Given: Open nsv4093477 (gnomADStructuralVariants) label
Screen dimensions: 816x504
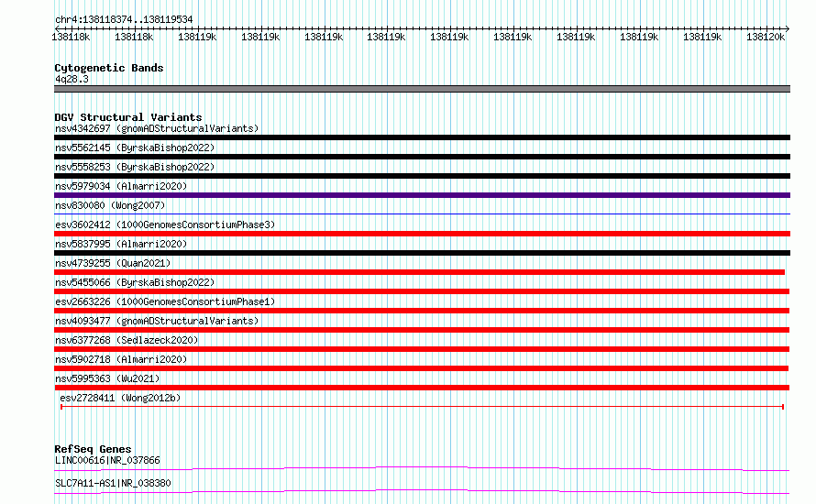Looking at the screenshot, I should (x=157, y=321).
